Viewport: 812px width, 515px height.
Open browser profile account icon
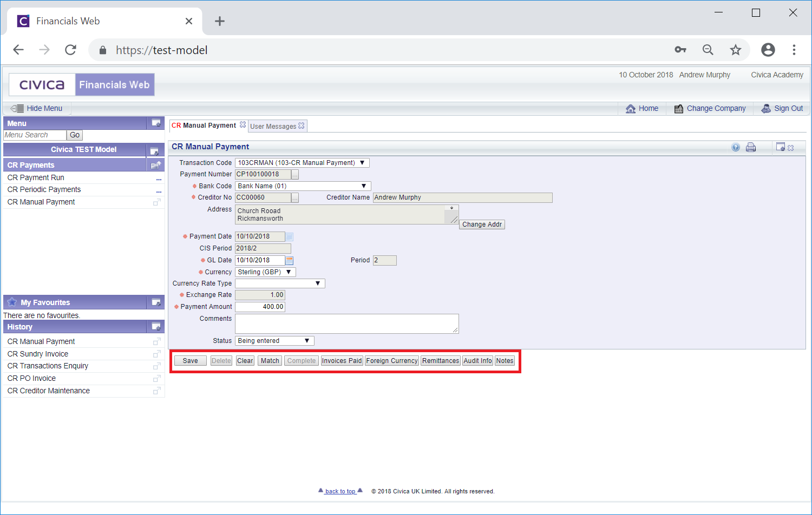pos(768,50)
